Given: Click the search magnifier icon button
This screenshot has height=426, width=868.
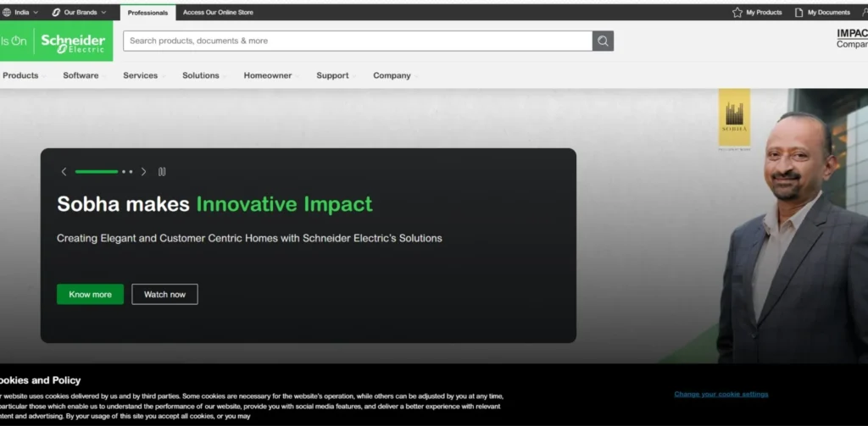Looking at the screenshot, I should click(603, 41).
